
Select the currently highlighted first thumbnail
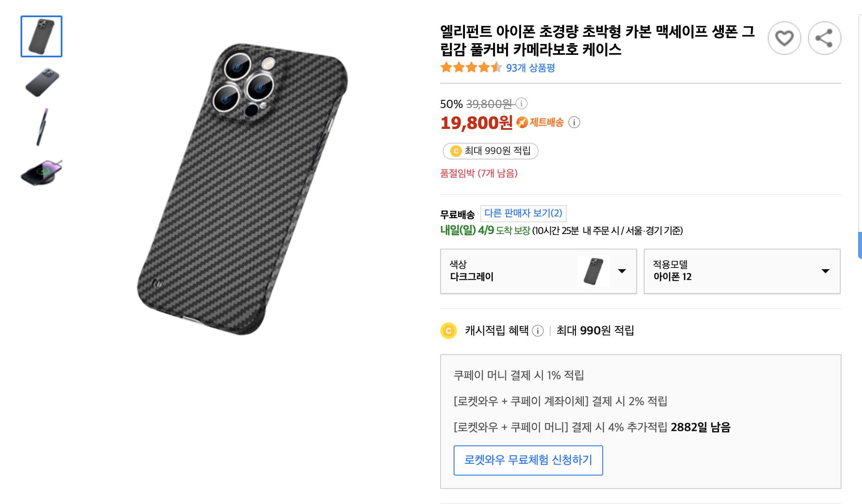point(41,37)
